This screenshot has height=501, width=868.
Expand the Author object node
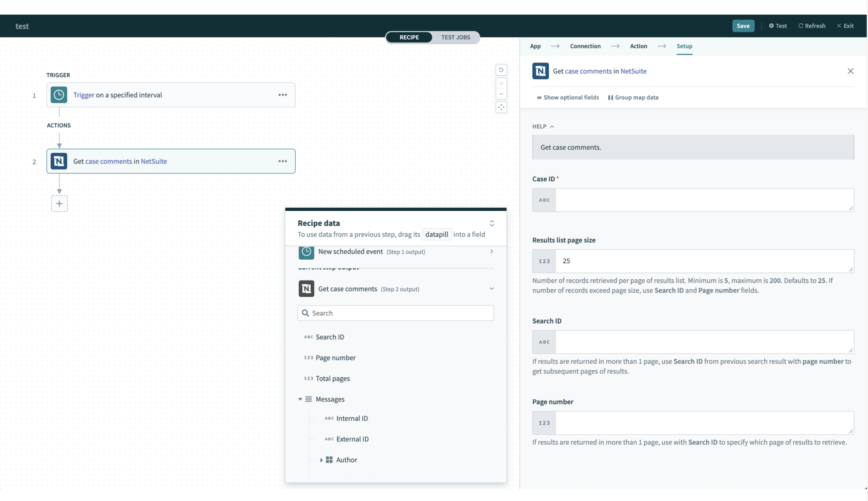coord(321,460)
